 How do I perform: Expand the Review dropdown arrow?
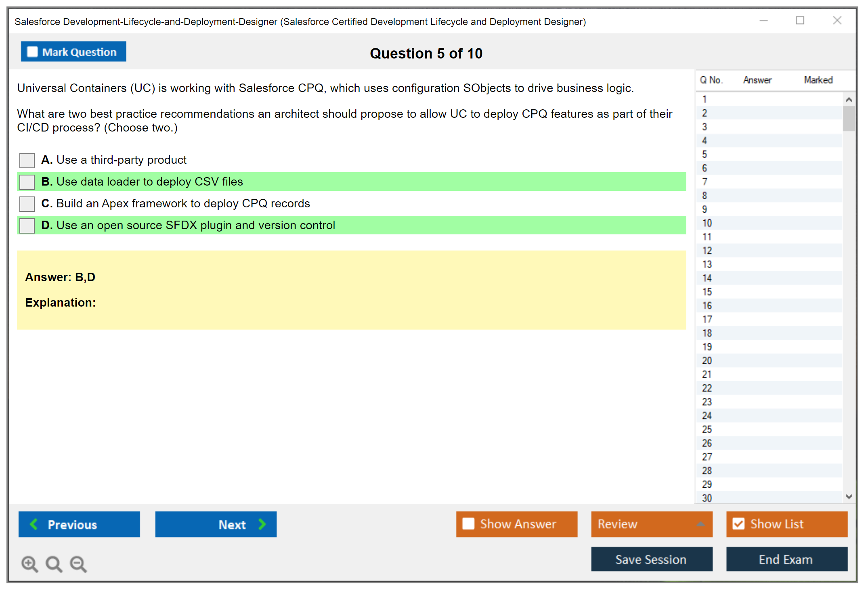coord(700,524)
